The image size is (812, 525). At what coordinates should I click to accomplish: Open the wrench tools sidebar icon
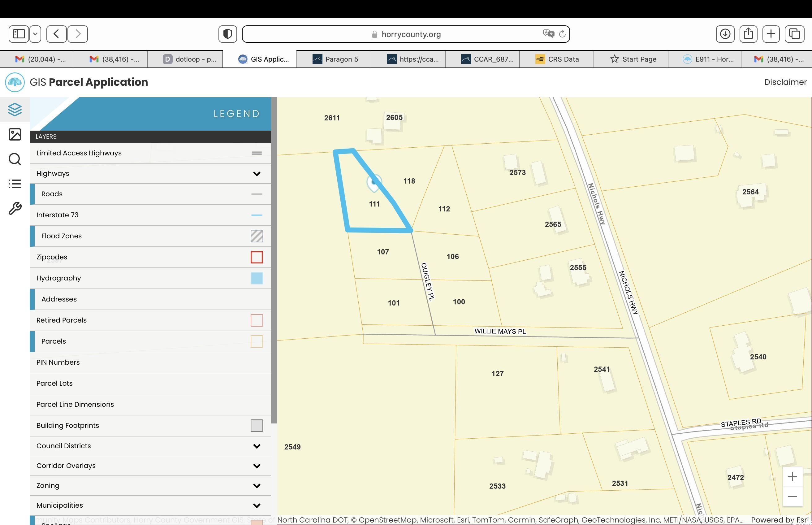(x=15, y=208)
